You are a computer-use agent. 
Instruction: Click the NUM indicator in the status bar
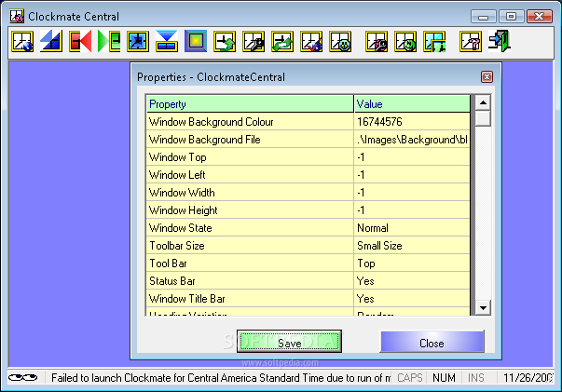point(444,378)
